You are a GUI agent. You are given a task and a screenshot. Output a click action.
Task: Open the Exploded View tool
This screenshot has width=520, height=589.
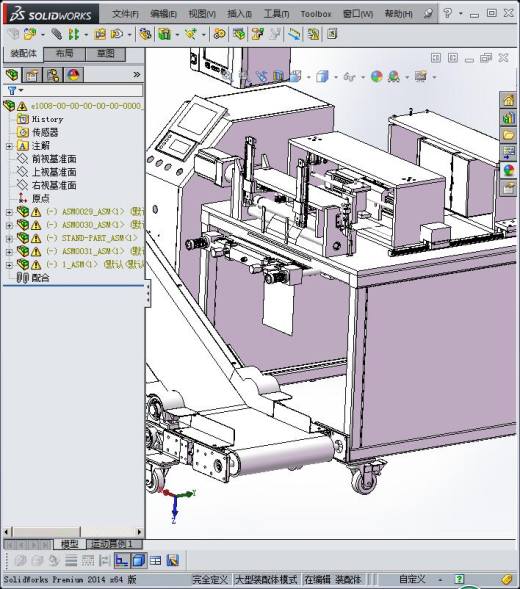257,34
